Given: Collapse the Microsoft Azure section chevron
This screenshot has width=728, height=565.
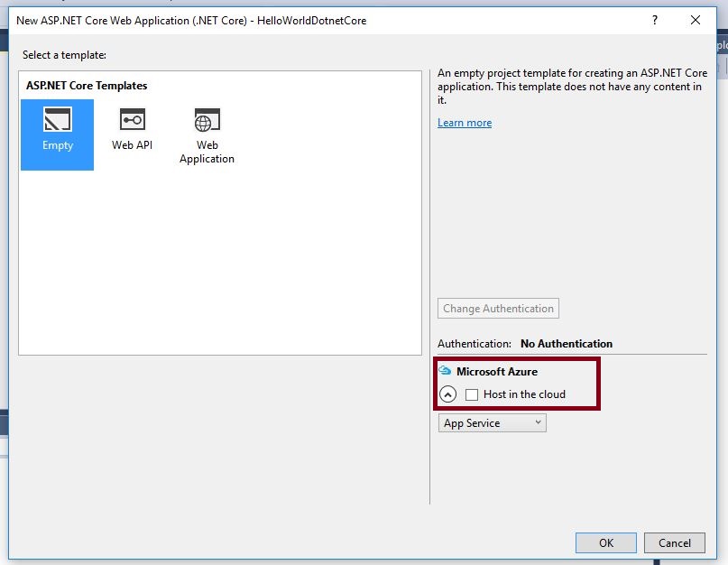Looking at the screenshot, I should (x=447, y=394).
